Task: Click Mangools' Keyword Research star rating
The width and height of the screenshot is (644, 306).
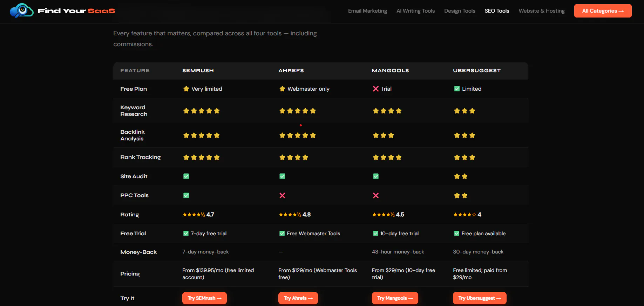Action: [387, 111]
